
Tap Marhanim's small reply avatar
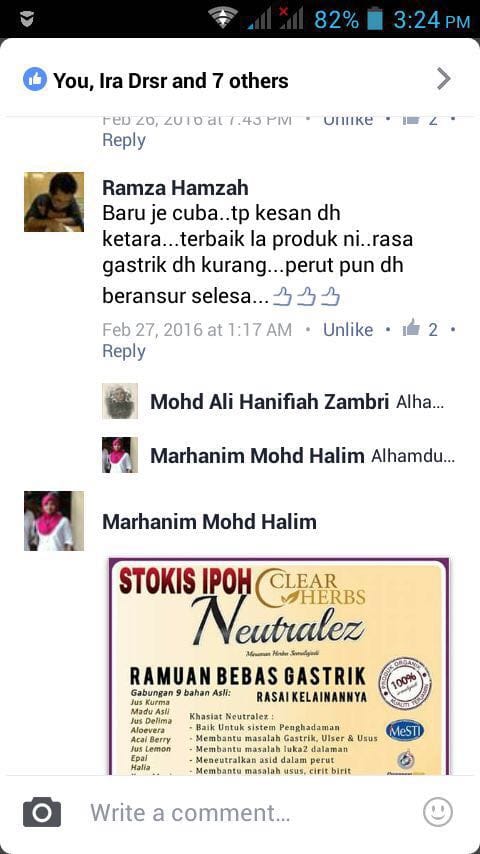pyautogui.click(x=120, y=455)
